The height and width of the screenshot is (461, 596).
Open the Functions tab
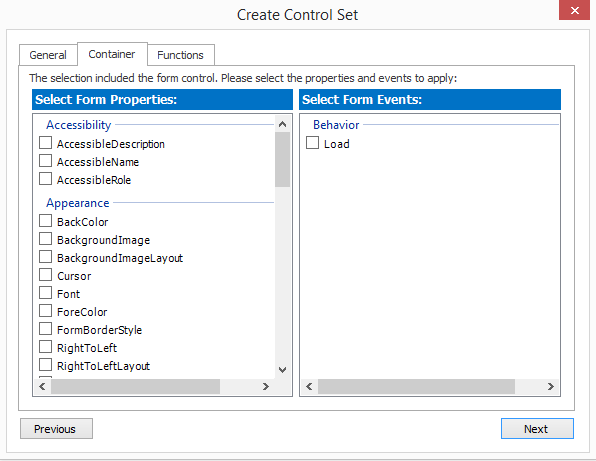[181, 55]
